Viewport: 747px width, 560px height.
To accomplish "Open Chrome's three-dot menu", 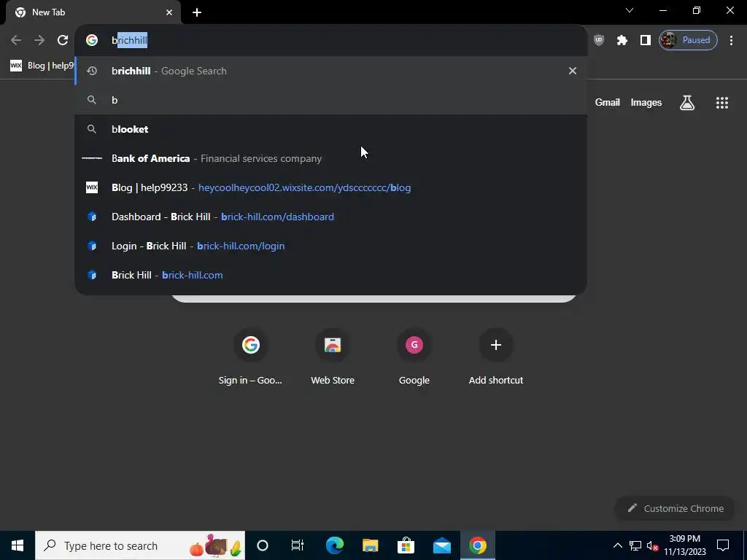I will point(731,40).
